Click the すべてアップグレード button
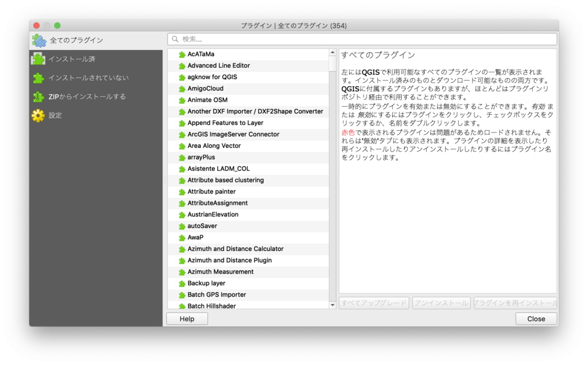 [373, 303]
